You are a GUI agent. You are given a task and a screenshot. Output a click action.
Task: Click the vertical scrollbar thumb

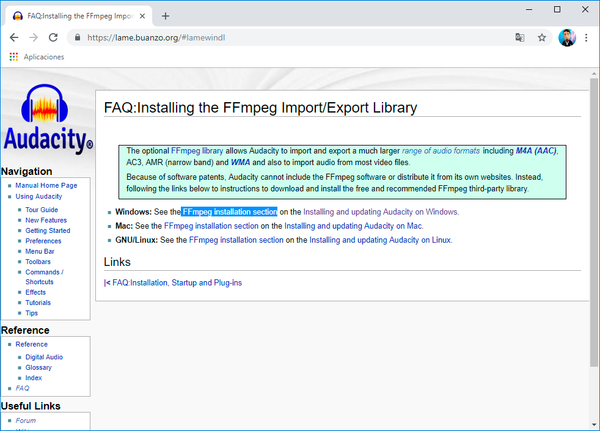[594, 222]
